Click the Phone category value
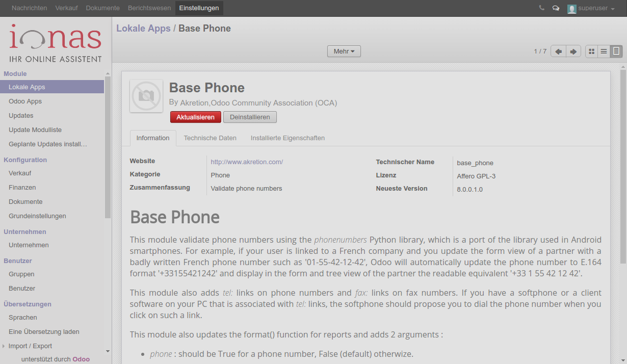627x364 pixels. coord(220,175)
